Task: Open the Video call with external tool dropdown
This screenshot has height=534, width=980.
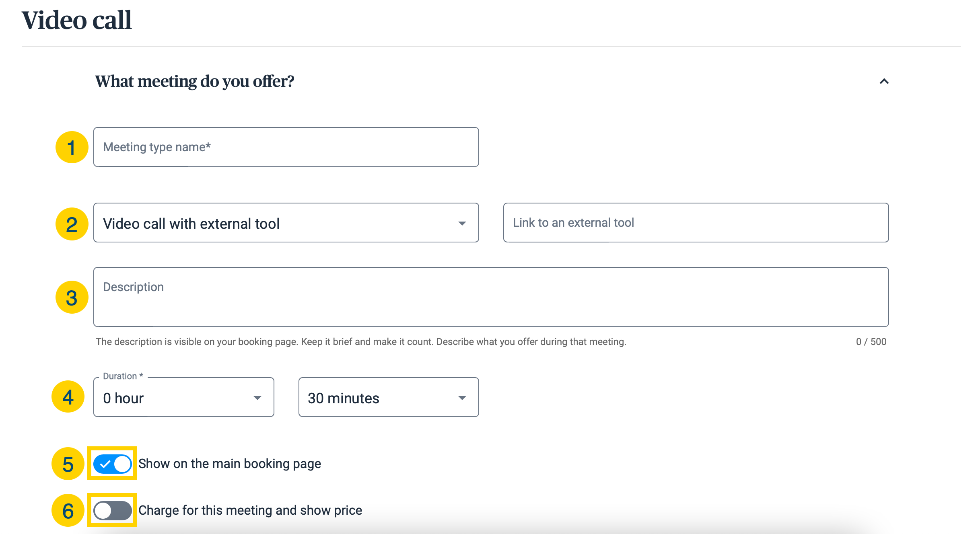Action: pos(286,223)
